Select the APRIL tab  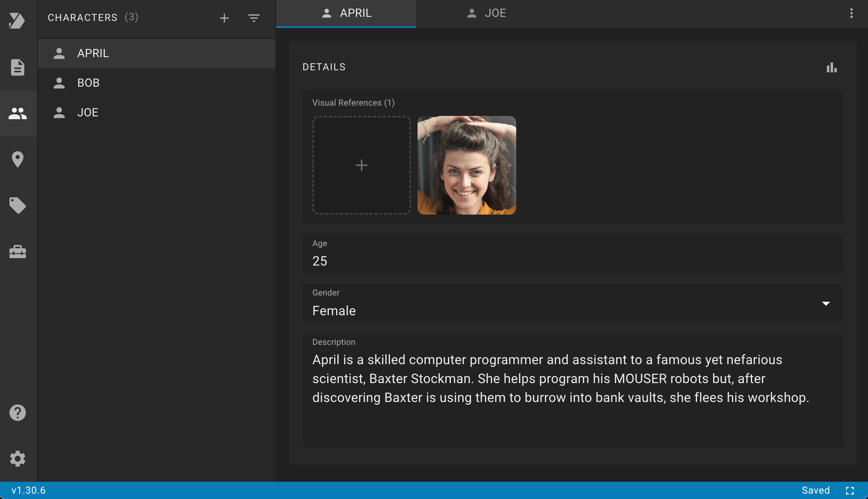[x=346, y=13]
